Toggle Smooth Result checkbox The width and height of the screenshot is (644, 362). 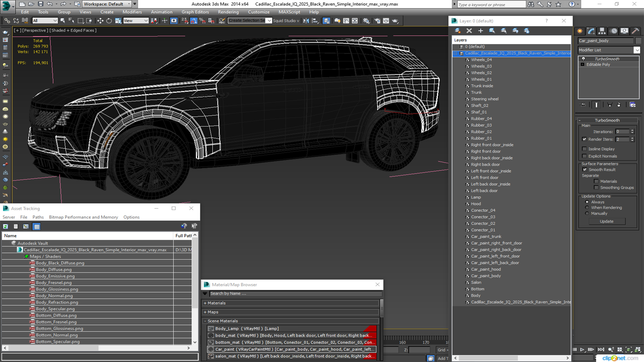click(x=585, y=170)
